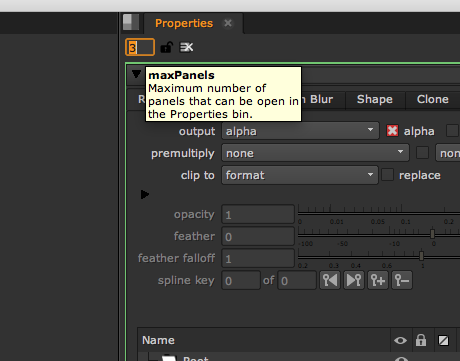
Task: Open the Blur tab
Action: tap(321, 99)
